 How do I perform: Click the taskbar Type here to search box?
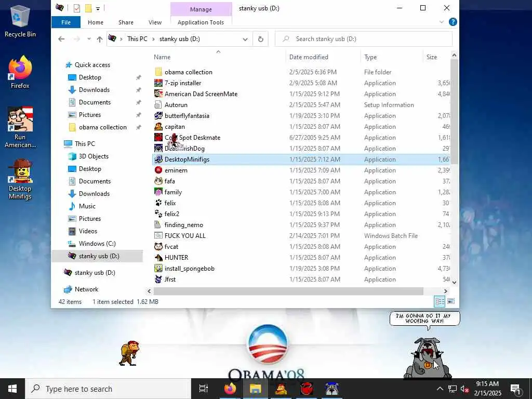click(108, 389)
